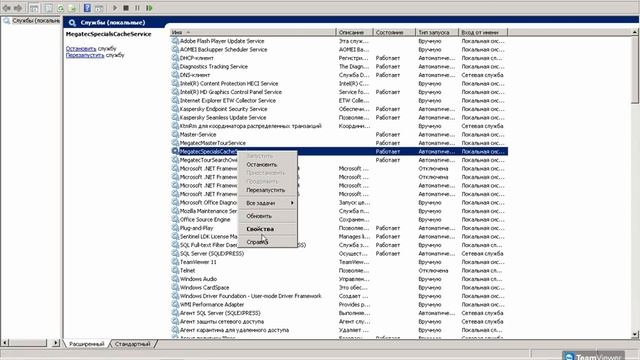Switch to the Расширенный tab

tap(87, 344)
